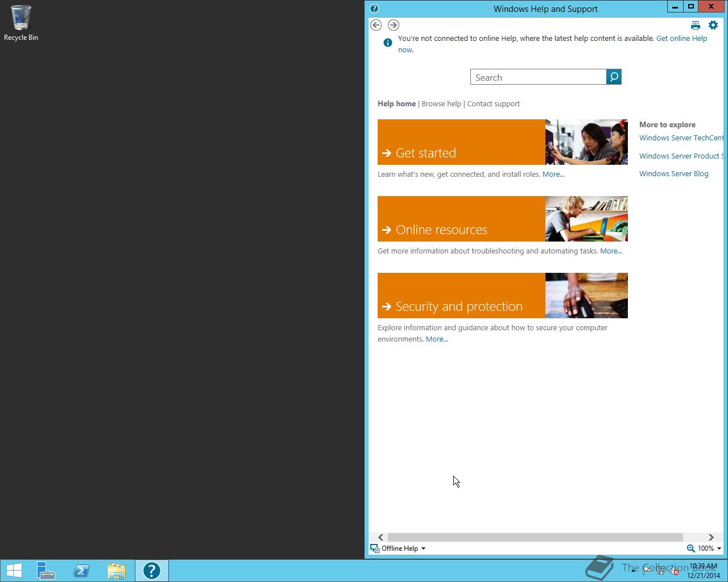728x582 pixels.
Task: Go forward using the Forward arrow icon
Action: pyautogui.click(x=394, y=25)
